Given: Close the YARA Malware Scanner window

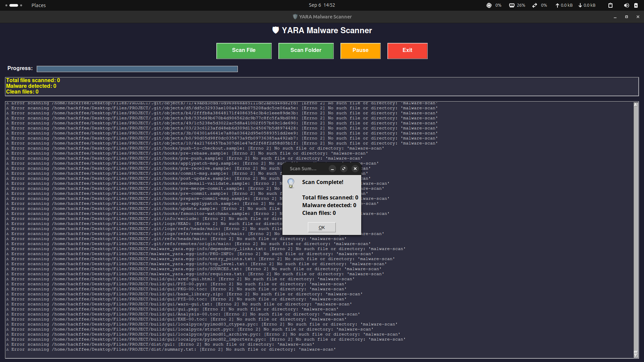Looking at the screenshot, I should coord(638,17).
